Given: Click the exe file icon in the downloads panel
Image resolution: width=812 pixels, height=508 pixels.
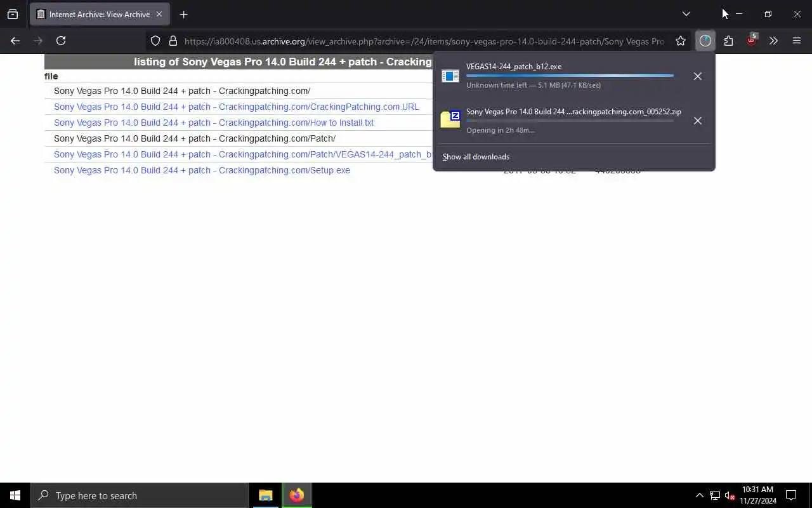Looking at the screenshot, I should (450, 76).
